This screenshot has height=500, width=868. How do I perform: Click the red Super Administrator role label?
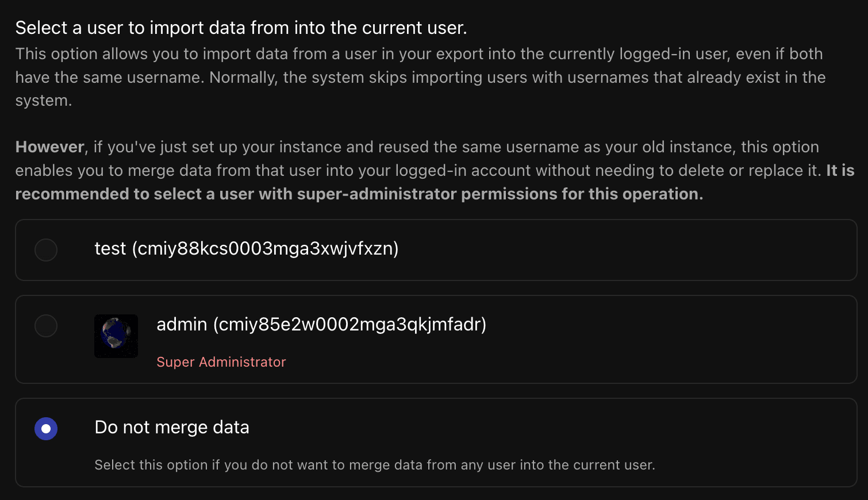(x=221, y=362)
